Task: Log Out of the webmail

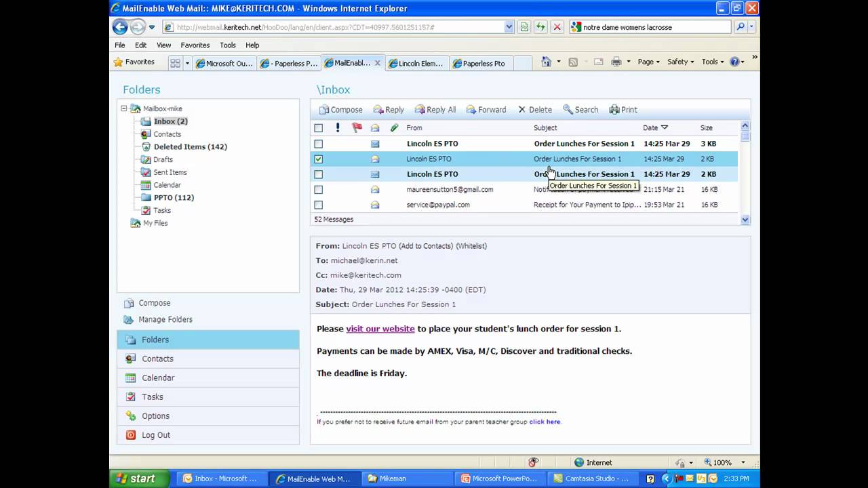Action: pos(156,435)
